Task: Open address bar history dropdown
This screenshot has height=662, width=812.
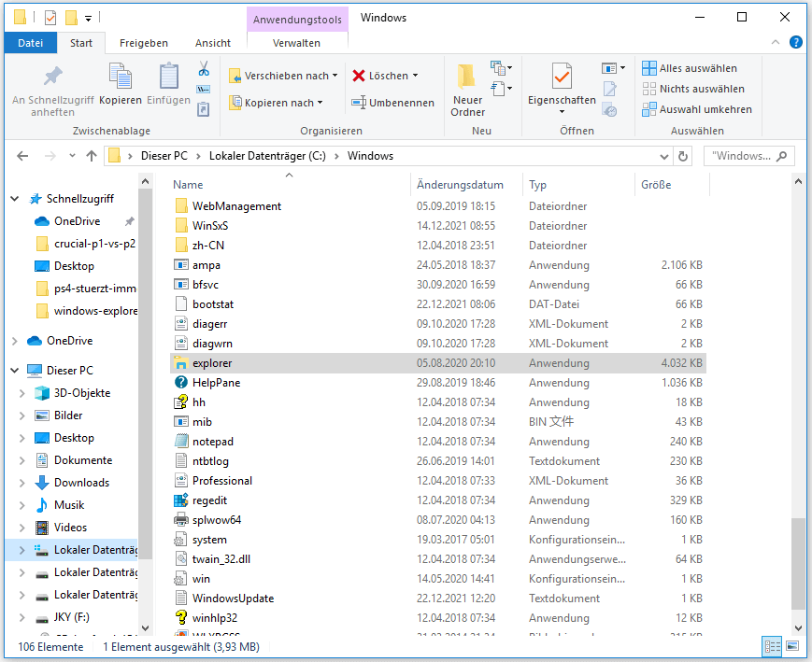Action: point(664,156)
